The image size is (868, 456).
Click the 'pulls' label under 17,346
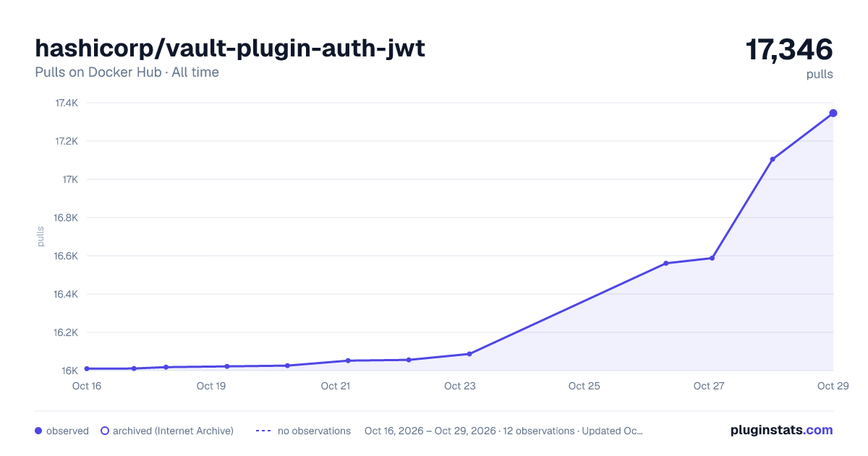pos(820,75)
